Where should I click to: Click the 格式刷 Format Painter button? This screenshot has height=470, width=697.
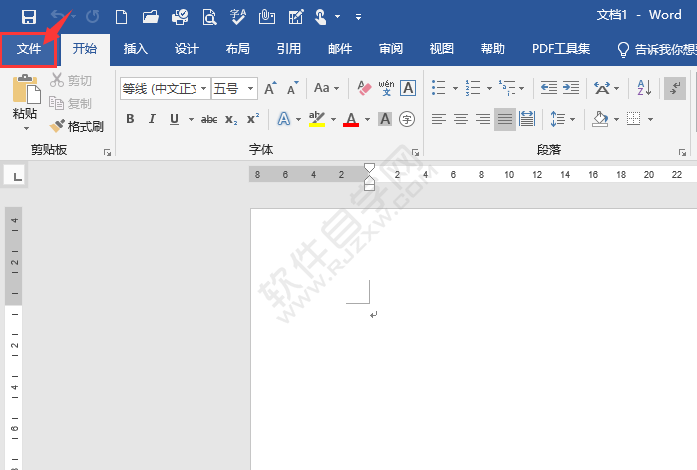click(x=77, y=127)
